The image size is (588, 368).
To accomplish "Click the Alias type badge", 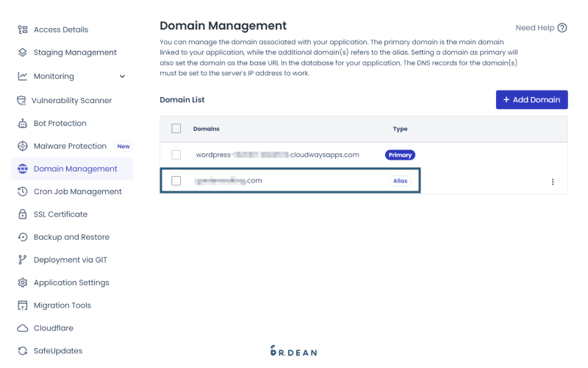I will pos(400,181).
